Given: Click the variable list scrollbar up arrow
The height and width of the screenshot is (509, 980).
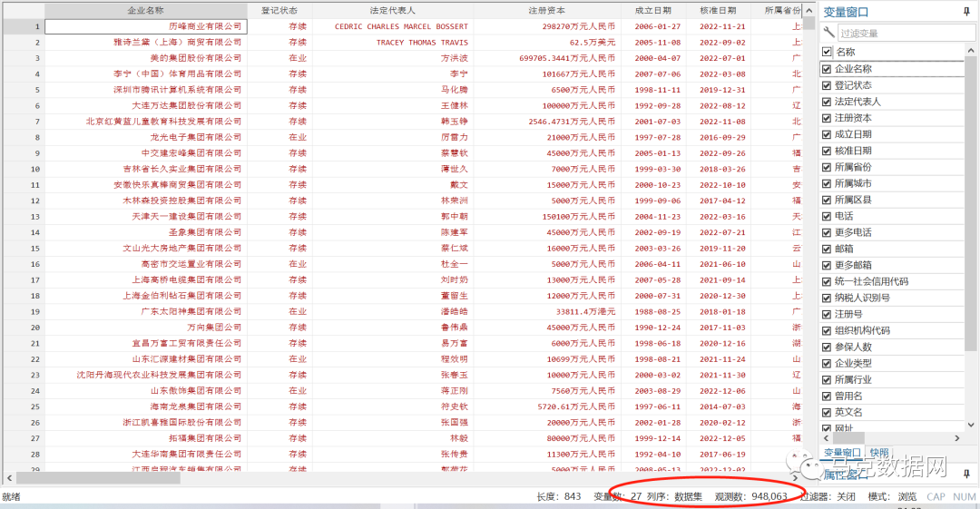Looking at the screenshot, I should point(970,50).
